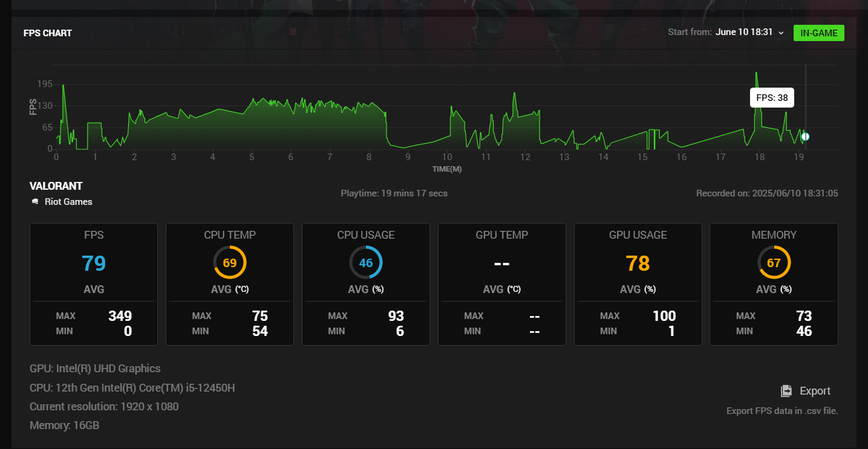This screenshot has height=449, width=868.
Task: Click the GPU USAGE average value 78
Action: 638,263
